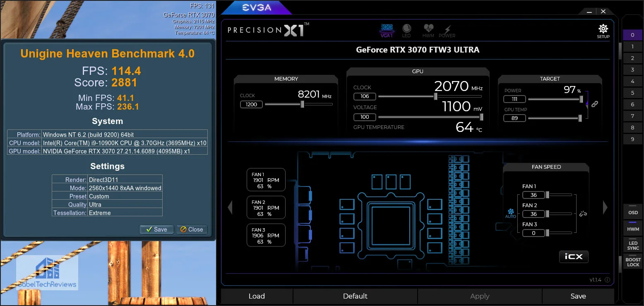644x306 pixels.
Task: Toggle BOOST LOCK
Action: click(633, 261)
